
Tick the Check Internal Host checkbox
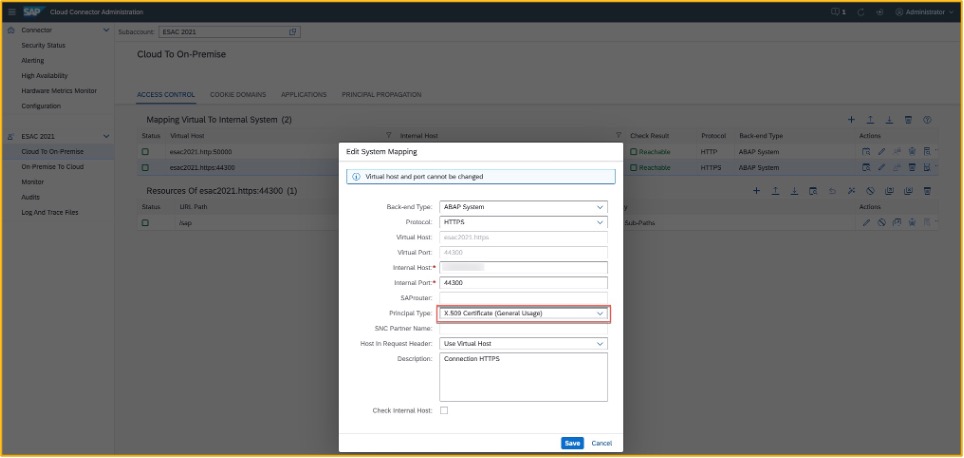point(444,410)
